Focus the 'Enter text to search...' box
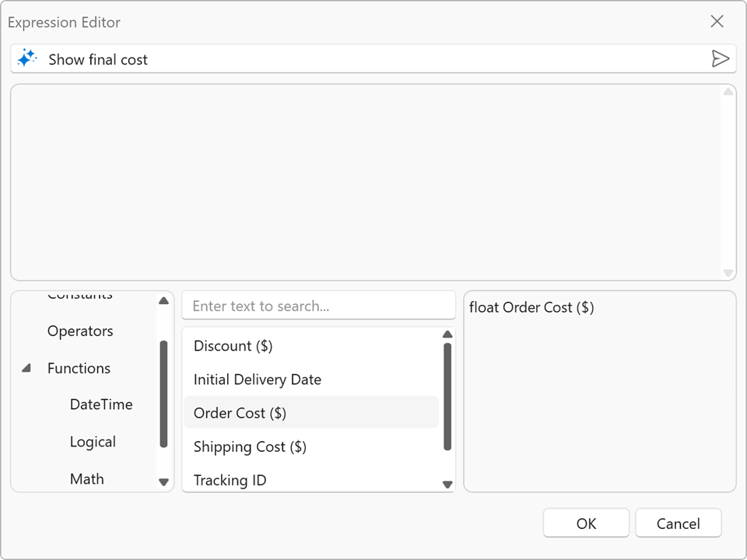This screenshot has height=560, width=747. tap(319, 306)
